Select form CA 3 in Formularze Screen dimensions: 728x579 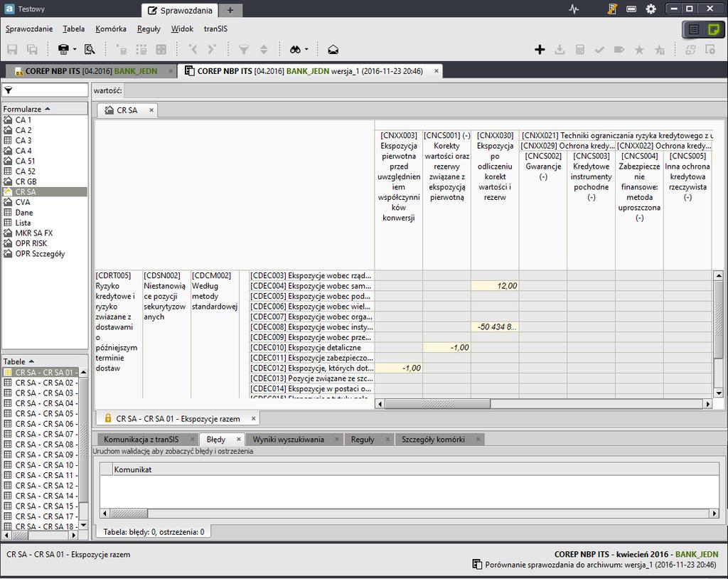pos(23,140)
